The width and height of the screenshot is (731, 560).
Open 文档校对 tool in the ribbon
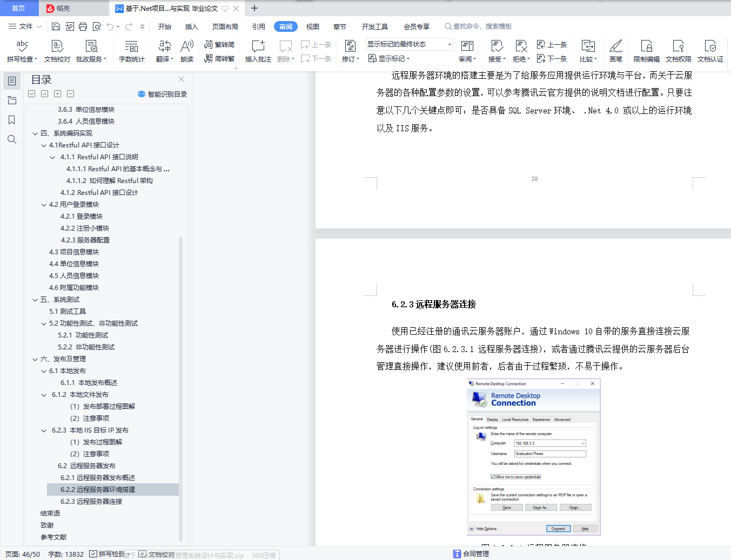pyautogui.click(x=57, y=51)
